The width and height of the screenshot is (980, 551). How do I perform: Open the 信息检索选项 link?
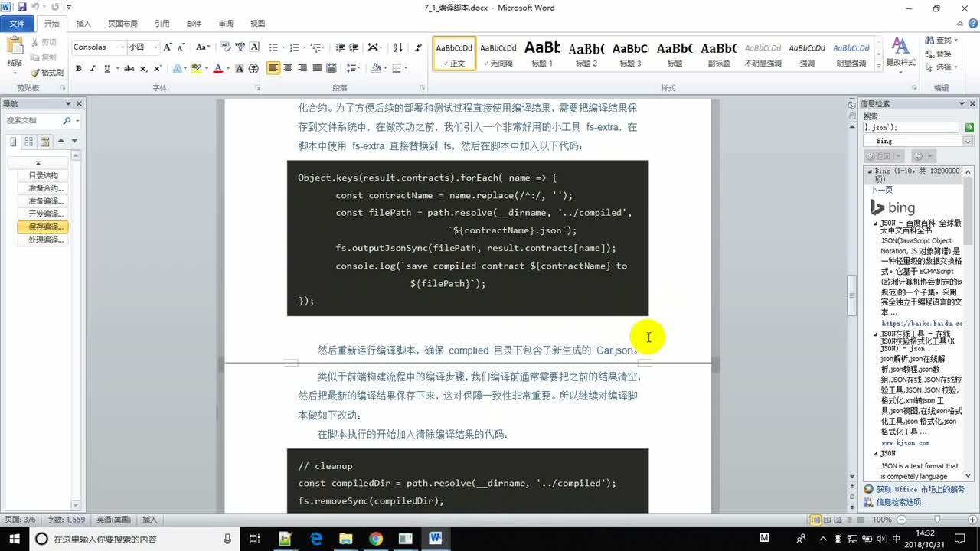tap(897, 502)
